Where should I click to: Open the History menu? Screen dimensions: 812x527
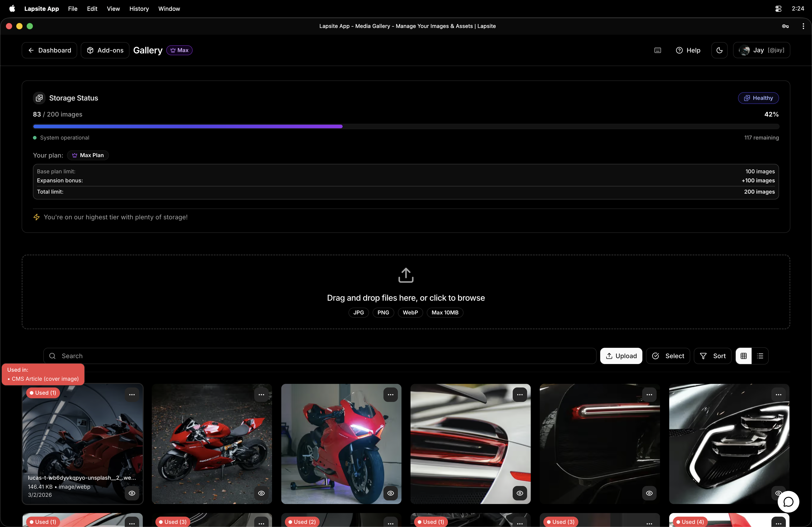[x=139, y=9]
